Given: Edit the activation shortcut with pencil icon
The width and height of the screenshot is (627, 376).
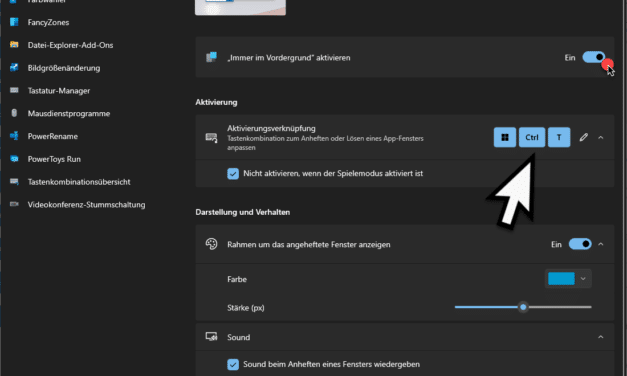Looking at the screenshot, I should (583, 138).
